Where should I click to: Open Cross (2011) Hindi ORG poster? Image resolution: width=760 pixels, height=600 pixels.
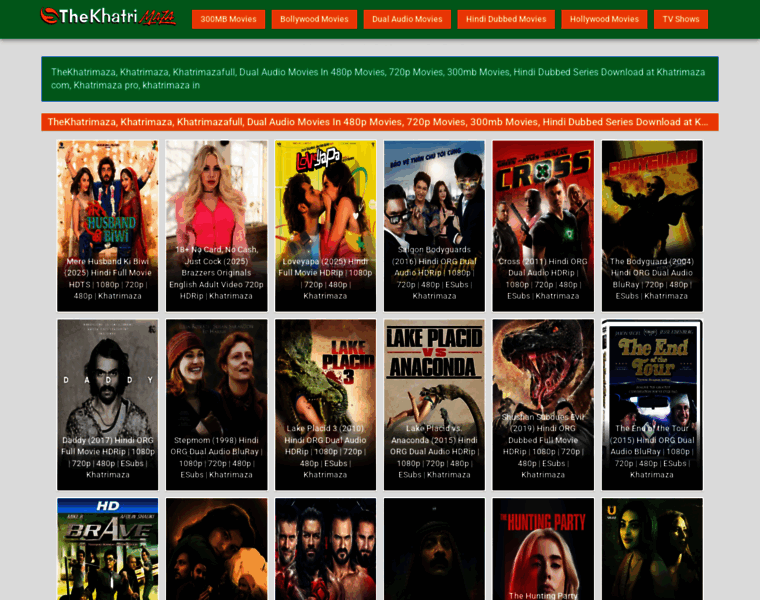pos(543,226)
